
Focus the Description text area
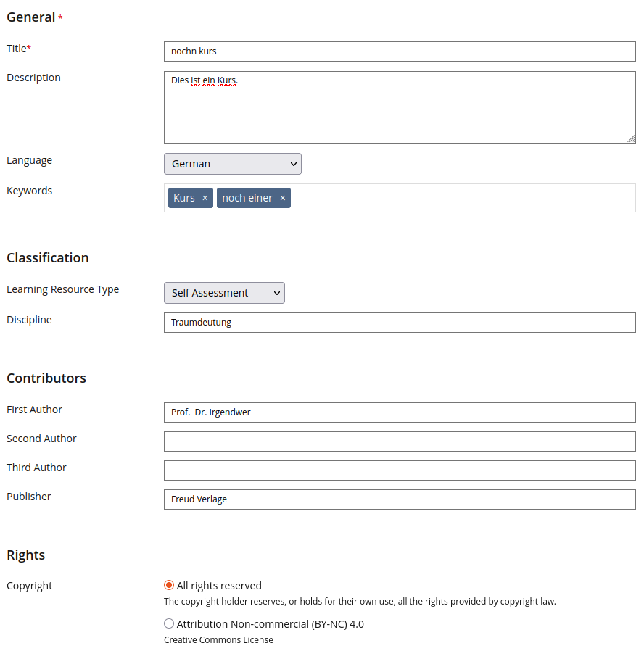400,107
